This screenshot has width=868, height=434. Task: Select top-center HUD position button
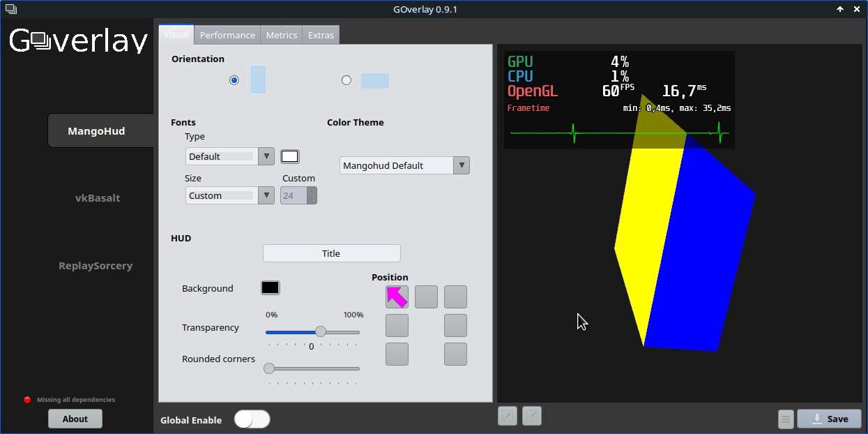pyautogui.click(x=427, y=297)
